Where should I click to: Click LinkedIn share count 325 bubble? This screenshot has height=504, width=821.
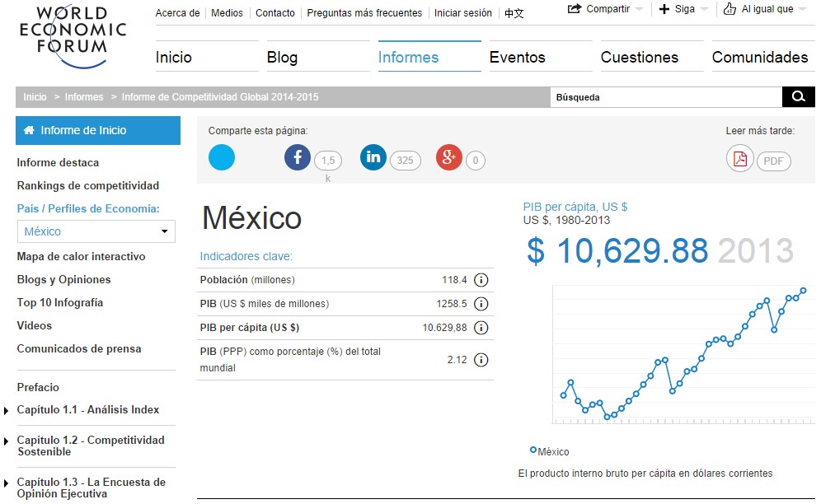click(406, 161)
